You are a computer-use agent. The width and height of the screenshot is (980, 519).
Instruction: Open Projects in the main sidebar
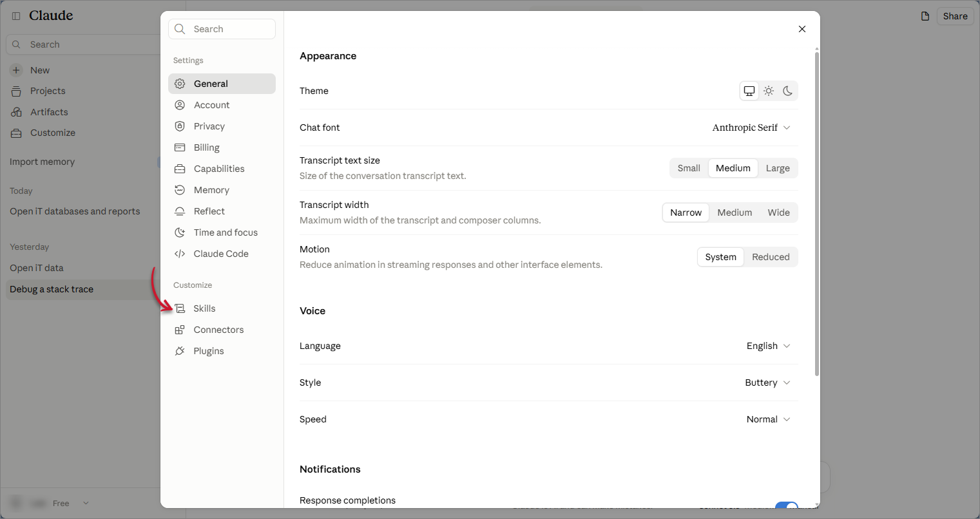point(48,91)
